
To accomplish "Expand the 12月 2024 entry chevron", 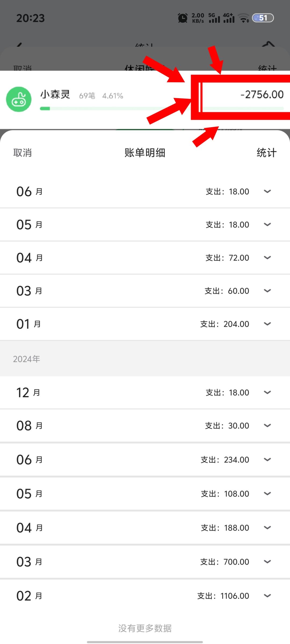I will (x=267, y=392).
